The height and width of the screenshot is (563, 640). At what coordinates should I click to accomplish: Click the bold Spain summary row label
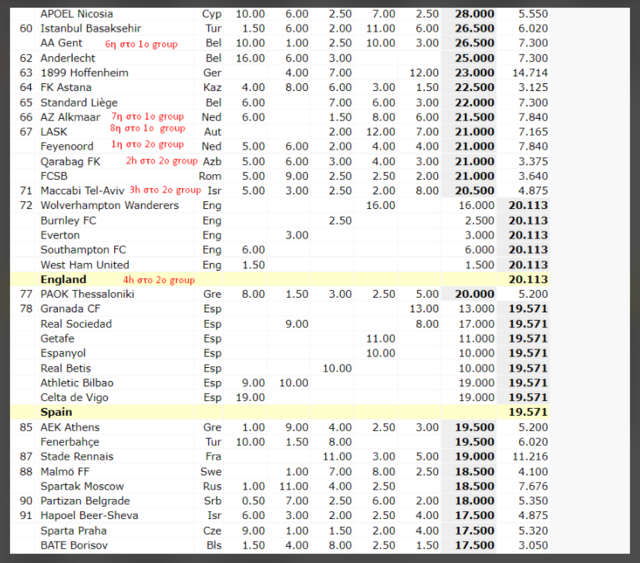56,412
